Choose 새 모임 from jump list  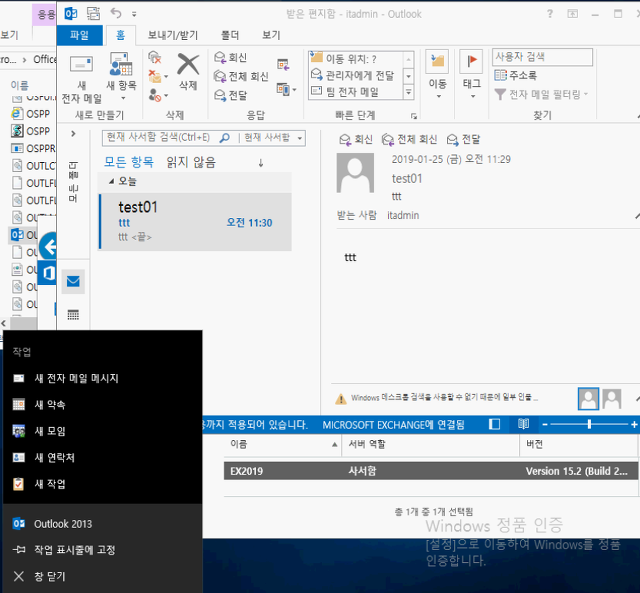click(x=102, y=431)
